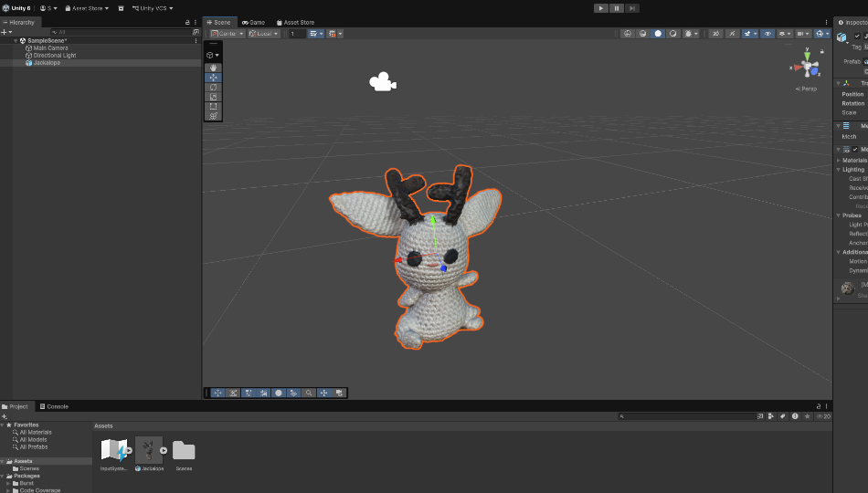Open the Scenes folder thumbnail in Assets
Viewport: 868px width, 493px height.
coord(184,450)
